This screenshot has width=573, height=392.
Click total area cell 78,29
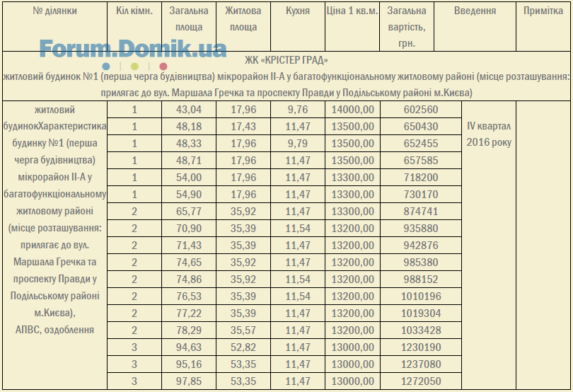[x=189, y=330]
